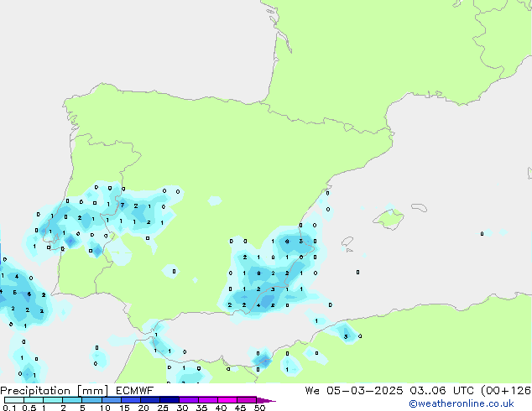The width and height of the screenshot is (532, 411).
Task: Click the 0.5–1 mm legend color box
Action: (34, 400)
